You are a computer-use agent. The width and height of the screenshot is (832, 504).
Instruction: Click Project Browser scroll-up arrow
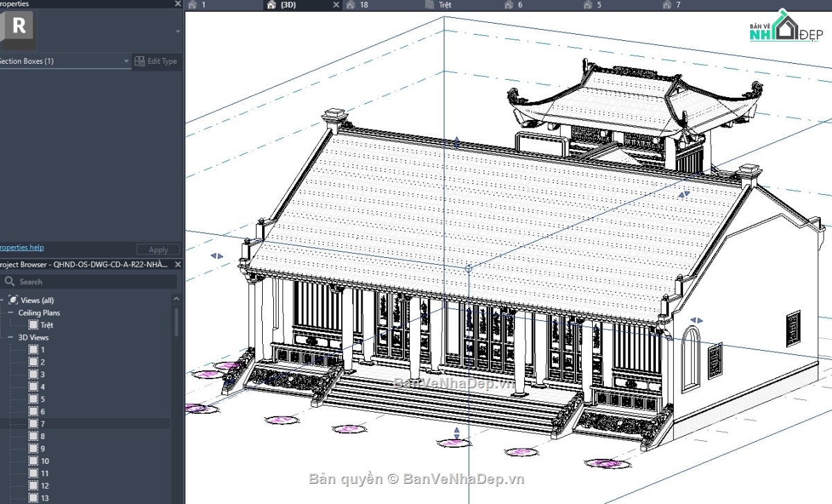(x=176, y=299)
